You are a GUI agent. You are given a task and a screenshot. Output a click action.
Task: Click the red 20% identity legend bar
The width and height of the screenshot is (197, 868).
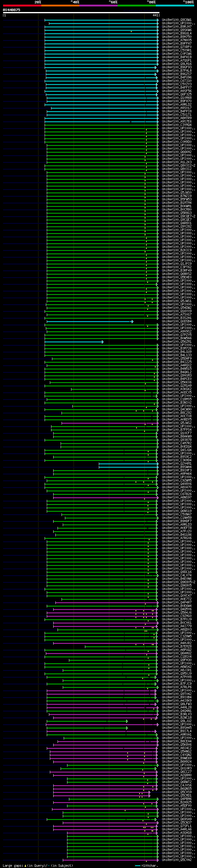pyautogui.click(x=22, y=6)
